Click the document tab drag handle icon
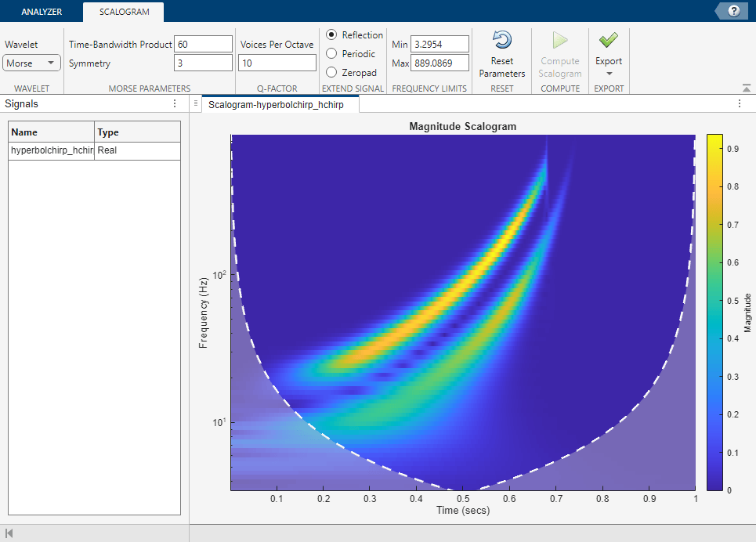The height and width of the screenshot is (542, 756). pyautogui.click(x=196, y=103)
